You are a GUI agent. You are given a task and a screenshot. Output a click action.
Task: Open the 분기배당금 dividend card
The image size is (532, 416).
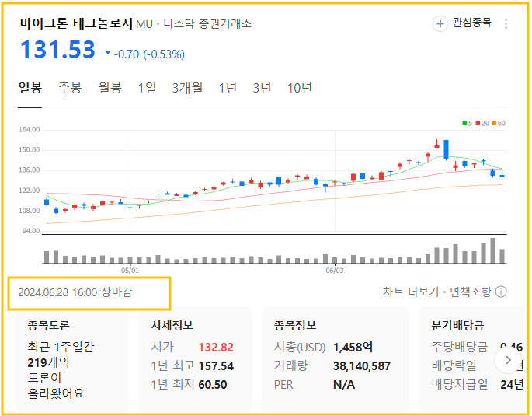tap(471, 359)
